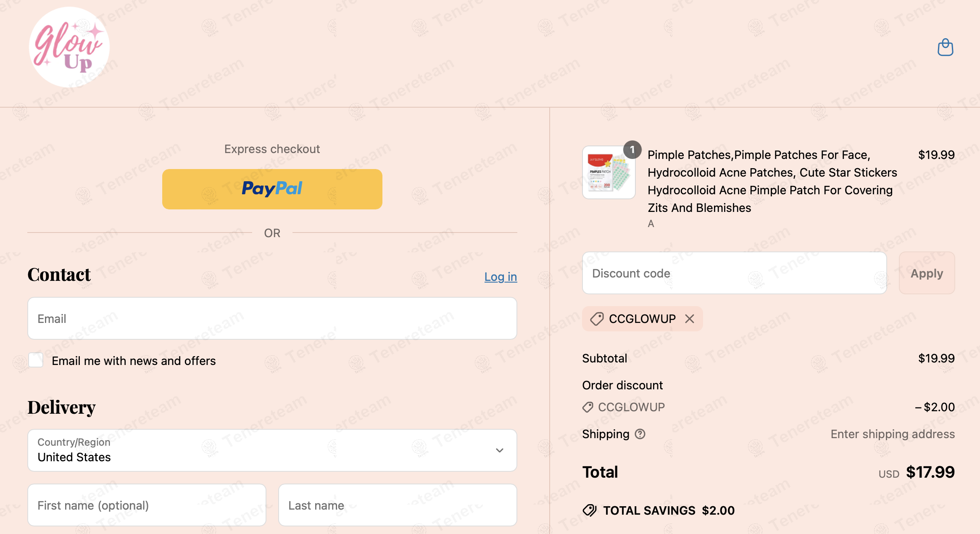Enable Email me with news and offers
The height and width of the screenshot is (534, 980).
pyautogui.click(x=36, y=360)
